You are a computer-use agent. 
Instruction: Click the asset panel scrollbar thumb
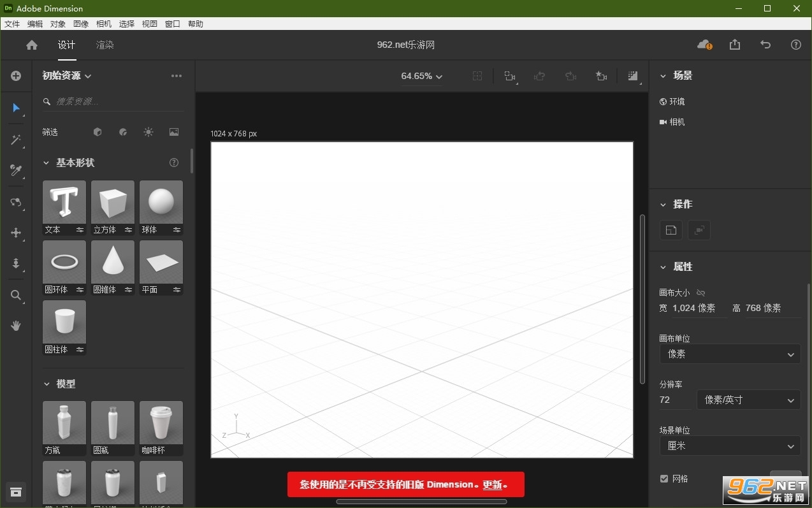192,161
